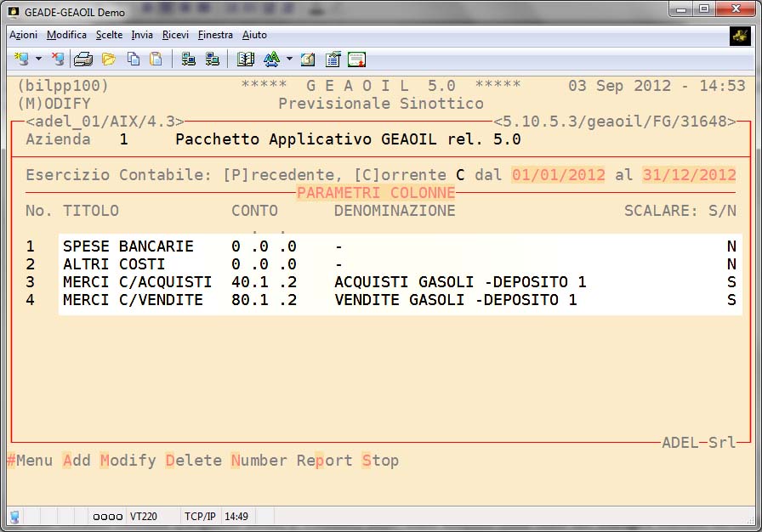The width and height of the screenshot is (762, 532).
Task: Click the certificate icon at toolbar end
Action: [x=356, y=59]
